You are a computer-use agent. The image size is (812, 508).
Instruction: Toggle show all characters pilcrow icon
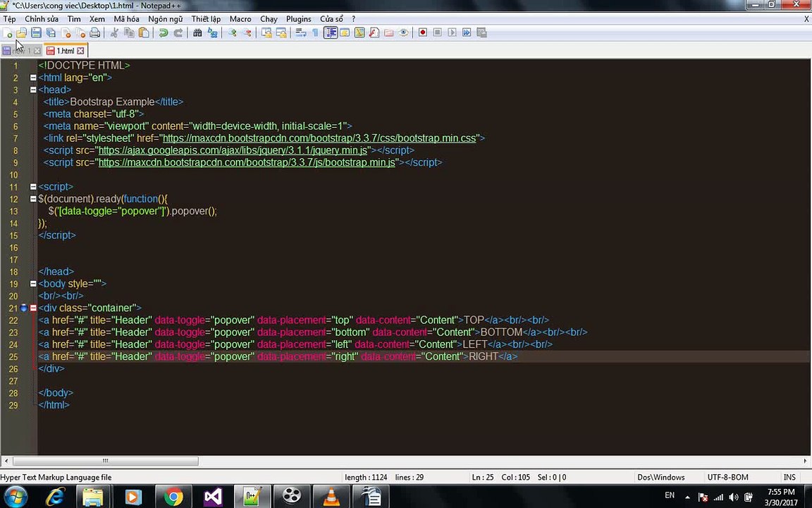(x=315, y=32)
